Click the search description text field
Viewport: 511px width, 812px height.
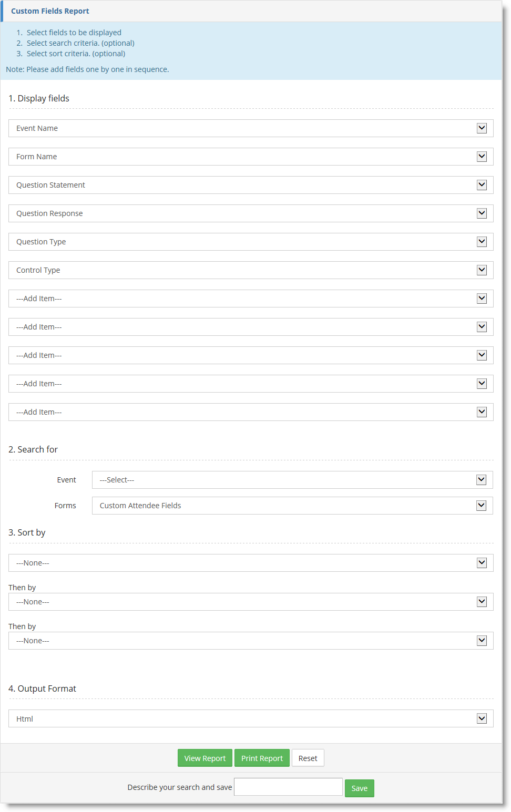coord(288,787)
